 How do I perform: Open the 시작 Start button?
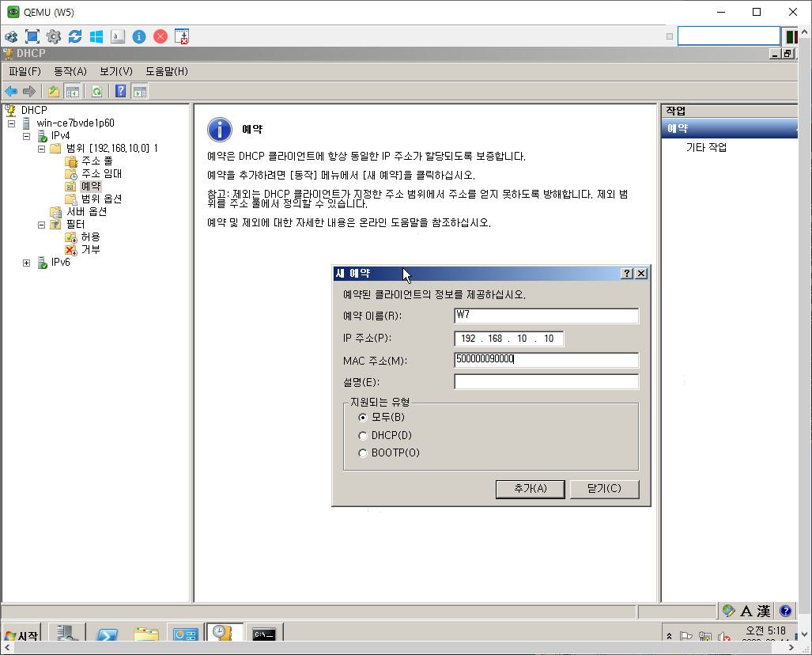click(21, 634)
